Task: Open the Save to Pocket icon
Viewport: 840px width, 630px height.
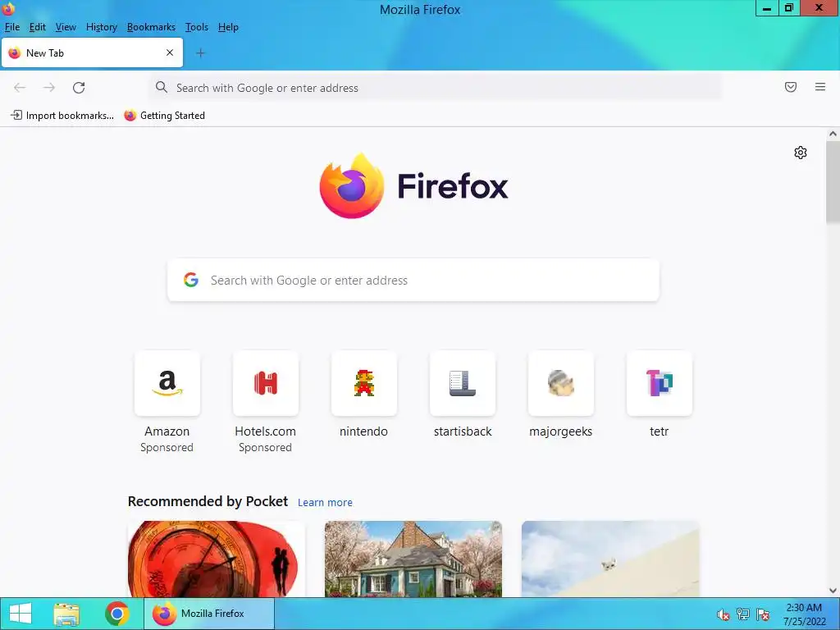Action: [x=791, y=87]
